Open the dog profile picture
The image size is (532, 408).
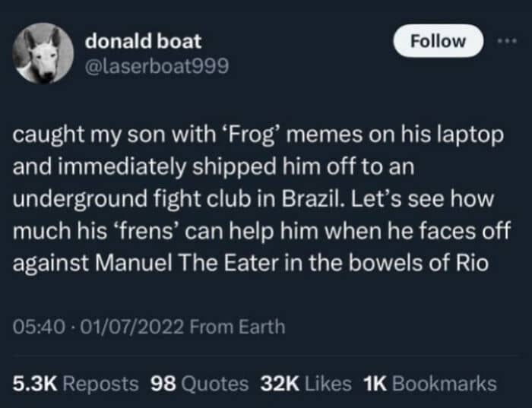point(43,53)
